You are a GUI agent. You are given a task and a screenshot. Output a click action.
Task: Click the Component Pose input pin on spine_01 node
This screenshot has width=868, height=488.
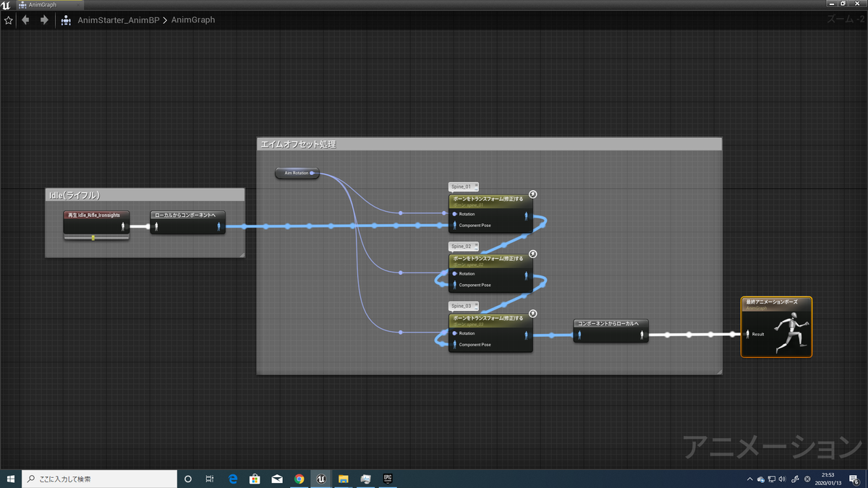pyautogui.click(x=454, y=226)
